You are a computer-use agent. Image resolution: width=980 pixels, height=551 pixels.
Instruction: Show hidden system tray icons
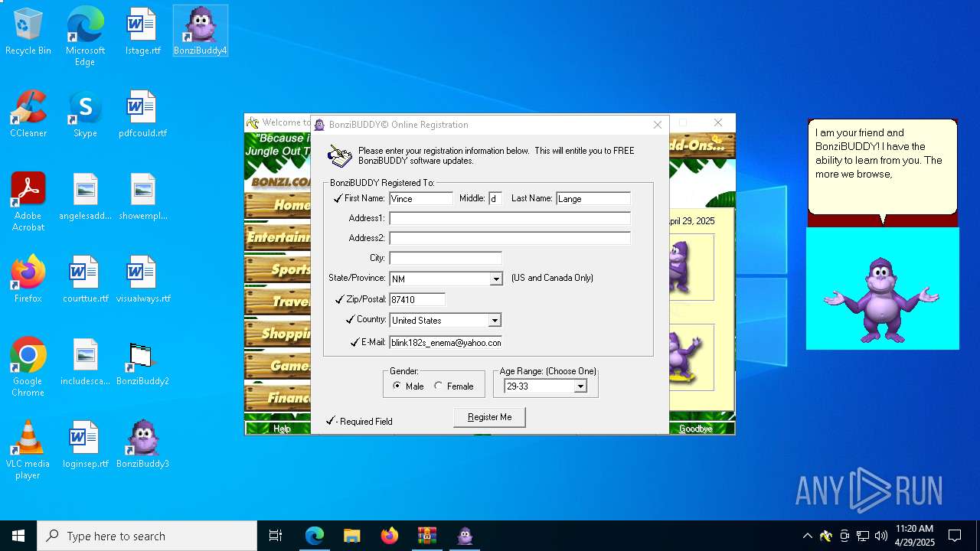[x=807, y=536]
